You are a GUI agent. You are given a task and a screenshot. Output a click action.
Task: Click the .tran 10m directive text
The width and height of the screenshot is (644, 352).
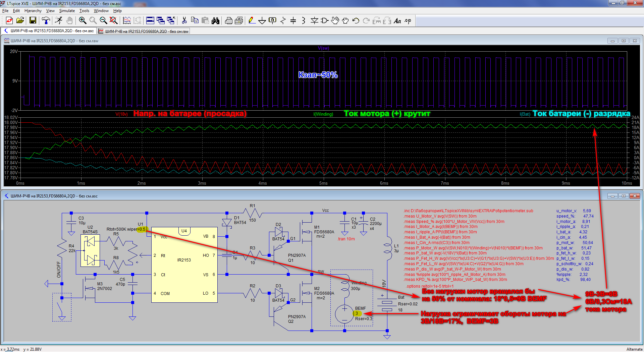[x=346, y=239]
